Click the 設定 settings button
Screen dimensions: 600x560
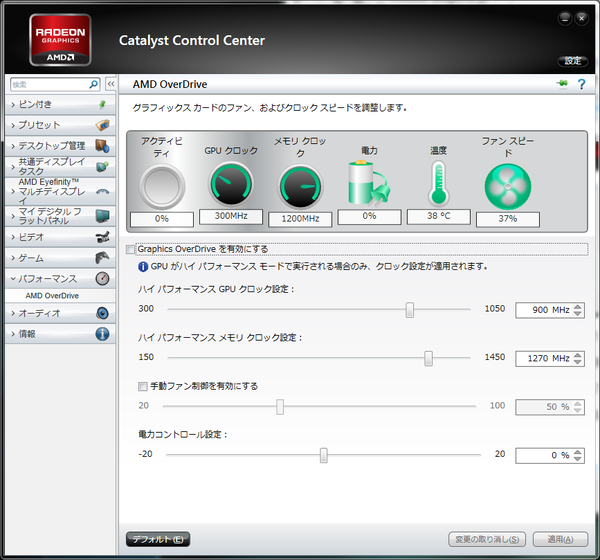(x=573, y=61)
